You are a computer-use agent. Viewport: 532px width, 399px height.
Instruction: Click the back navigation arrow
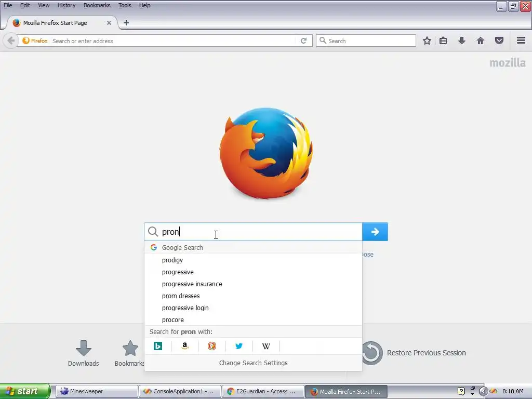11,41
